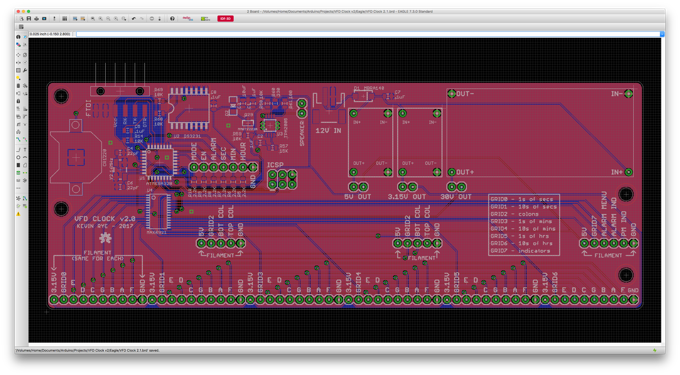
Task: Open the Print dialog icon
Action: [x=36, y=19]
